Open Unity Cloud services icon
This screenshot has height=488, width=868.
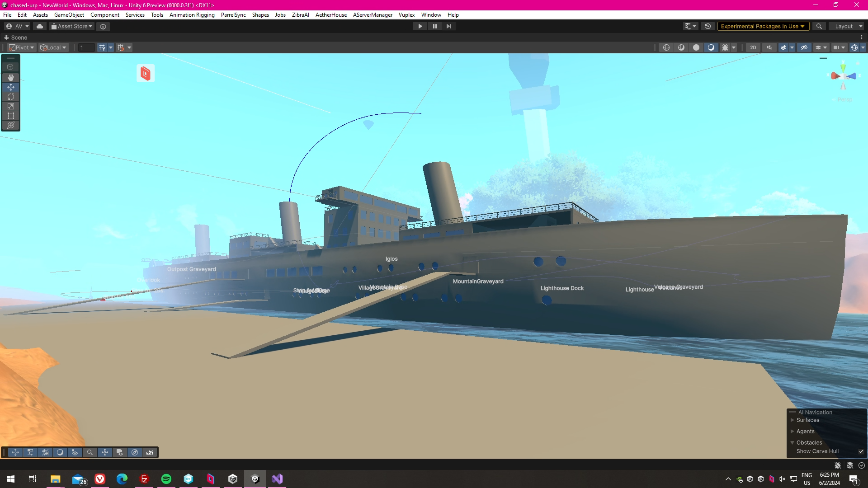[40, 26]
